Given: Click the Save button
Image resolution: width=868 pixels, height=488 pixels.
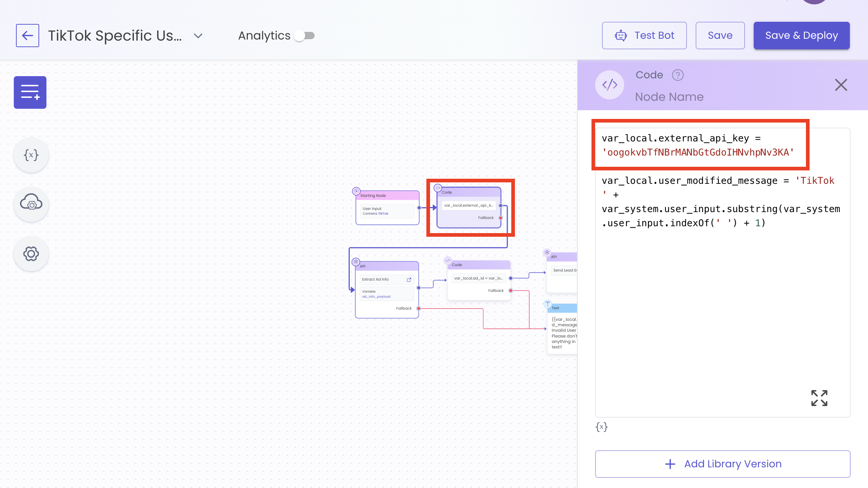Looking at the screenshot, I should (720, 36).
